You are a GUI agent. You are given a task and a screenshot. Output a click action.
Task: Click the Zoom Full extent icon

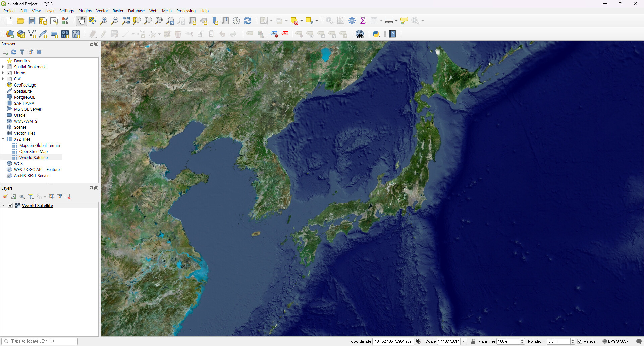coord(126,21)
